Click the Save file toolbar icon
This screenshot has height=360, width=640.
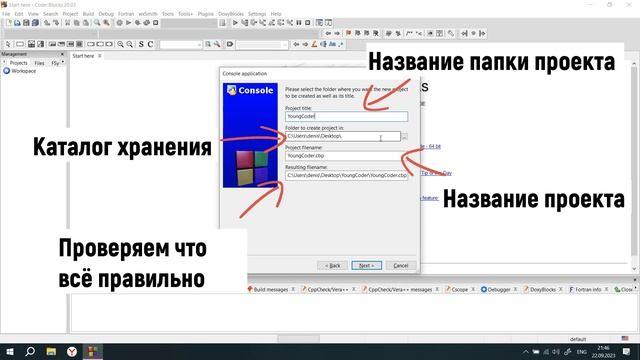pyautogui.click(x=26, y=23)
